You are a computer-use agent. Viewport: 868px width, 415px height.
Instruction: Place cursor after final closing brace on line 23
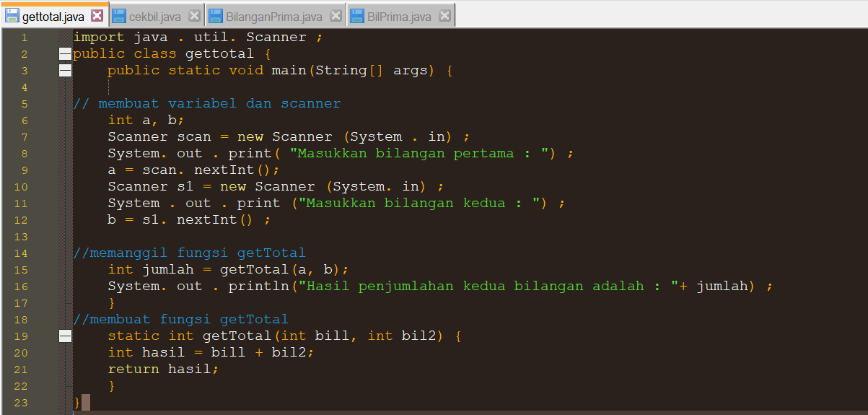coord(86,402)
